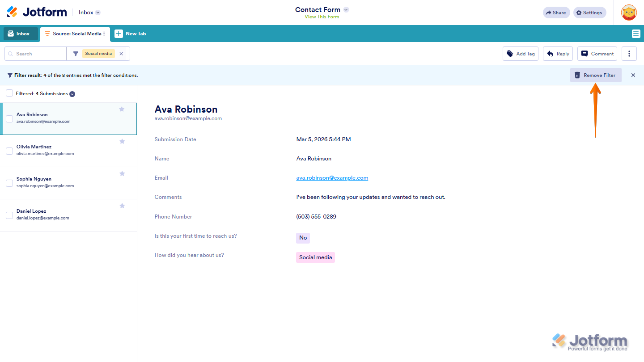644x362 pixels.
Task: Click the Settings gear icon
Action: [x=589, y=12]
